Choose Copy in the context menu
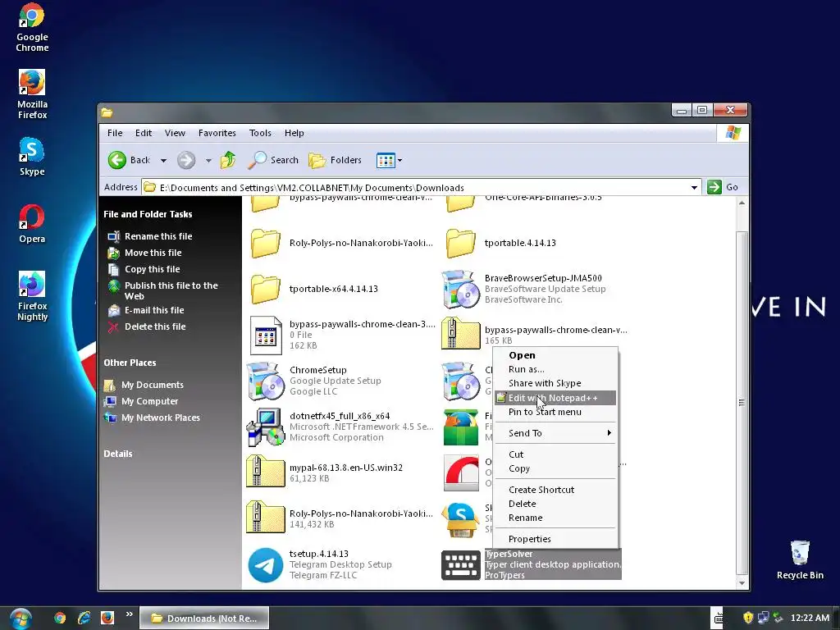Viewport: 840px width, 630px height. (x=555, y=468)
